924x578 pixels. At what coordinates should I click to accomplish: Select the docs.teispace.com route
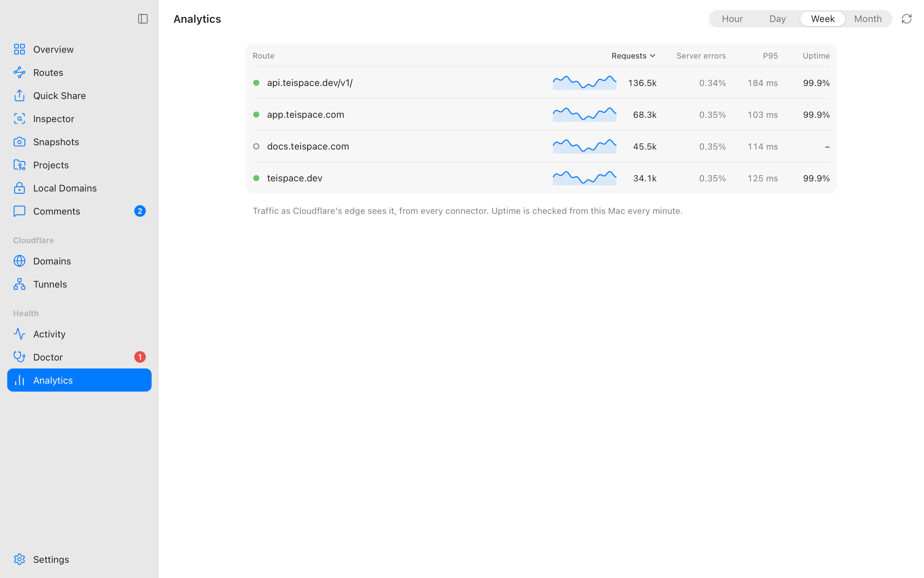point(541,146)
